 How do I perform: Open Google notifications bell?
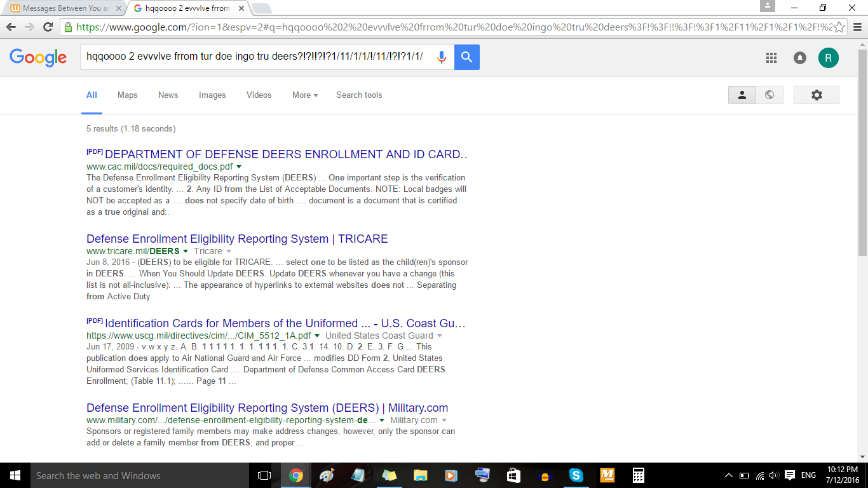point(800,58)
